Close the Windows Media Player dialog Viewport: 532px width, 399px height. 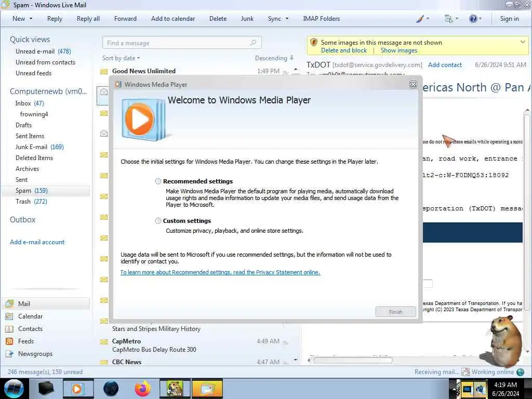pyautogui.click(x=413, y=84)
